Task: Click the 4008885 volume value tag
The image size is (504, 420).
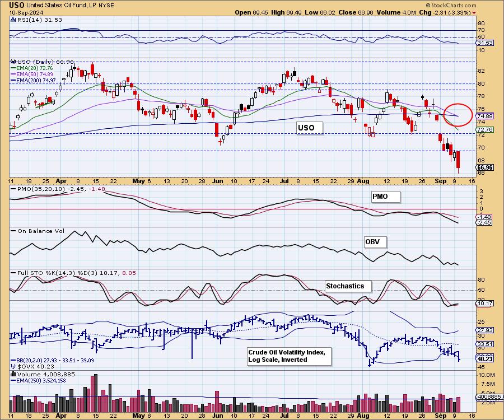Action: (489, 397)
